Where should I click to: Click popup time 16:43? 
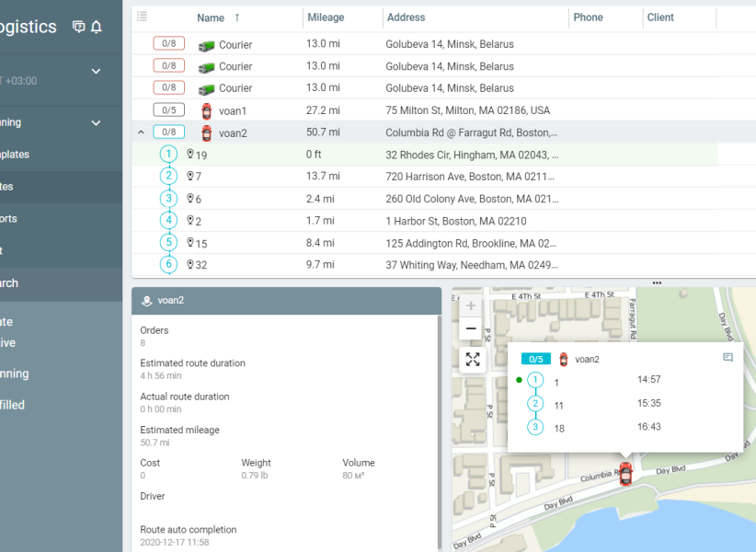coord(649,427)
